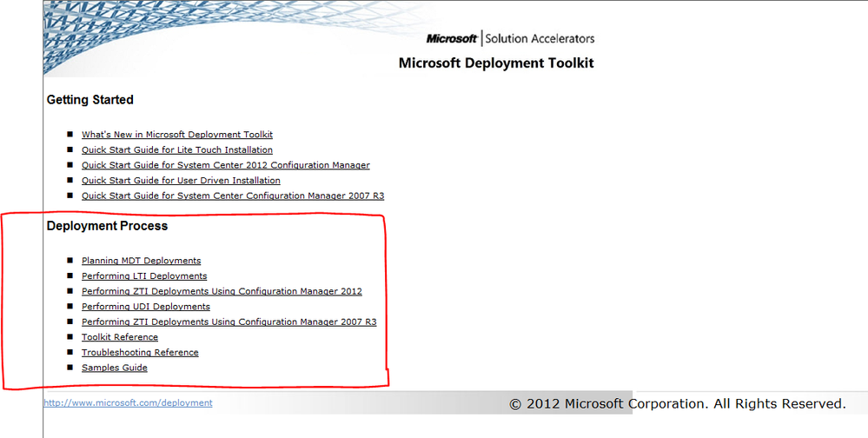
Task: Click the Getting Started heading
Action: 90,100
